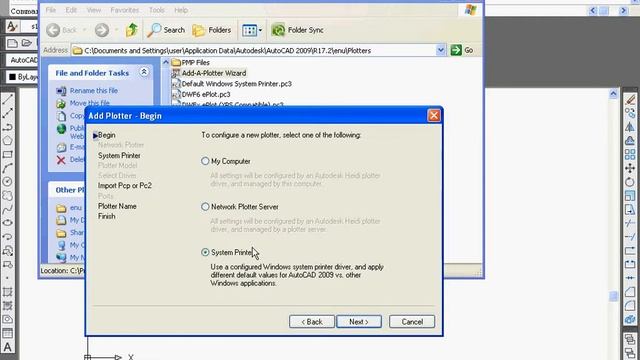Select DWF6 ePlot.pc3 file
Image resolution: width=640 pixels, height=360 pixels.
[x=201, y=94]
